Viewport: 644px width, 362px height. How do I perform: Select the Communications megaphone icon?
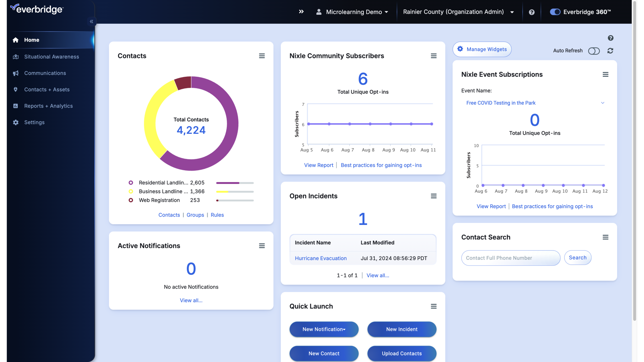15,73
